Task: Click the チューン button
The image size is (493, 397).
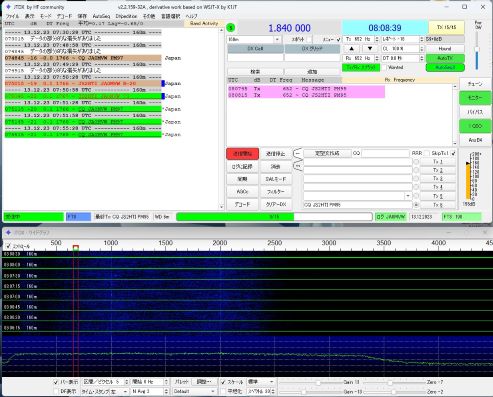Action: coord(475,84)
